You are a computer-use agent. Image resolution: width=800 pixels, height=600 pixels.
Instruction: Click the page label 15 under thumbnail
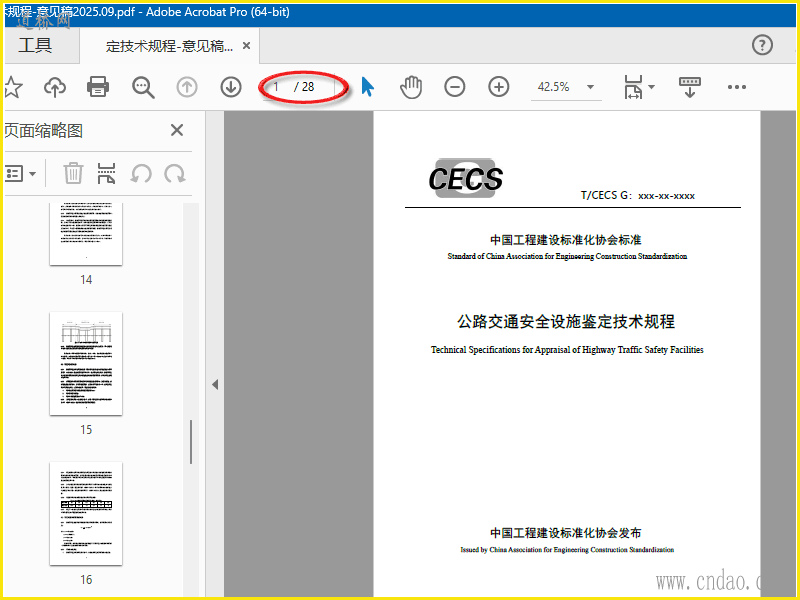[86, 430]
